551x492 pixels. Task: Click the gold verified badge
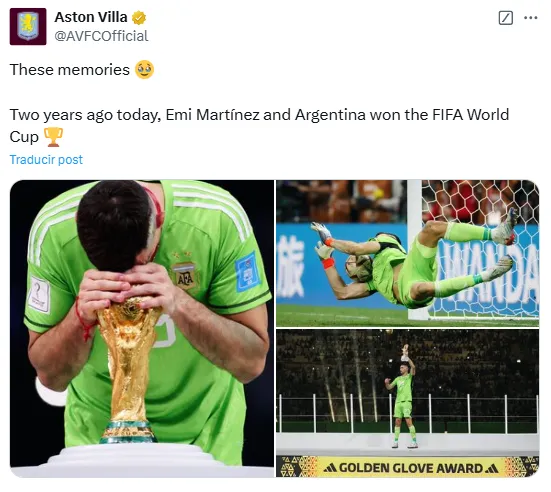coord(139,18)
